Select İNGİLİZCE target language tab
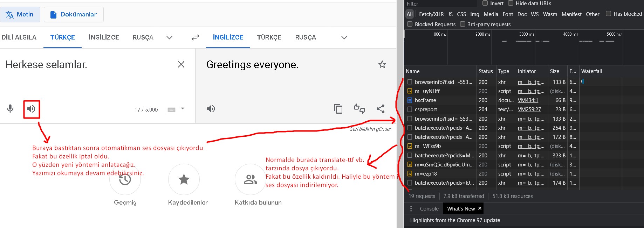 point(228,37)
